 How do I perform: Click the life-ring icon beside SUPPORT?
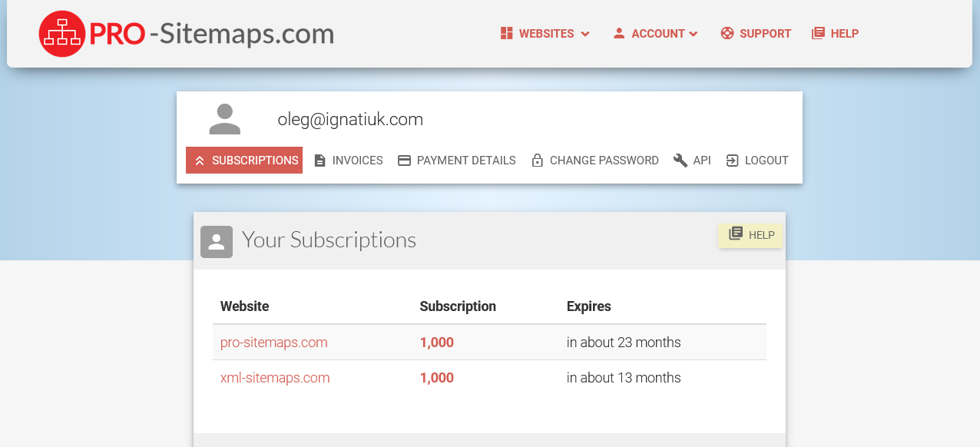[726, 33]
